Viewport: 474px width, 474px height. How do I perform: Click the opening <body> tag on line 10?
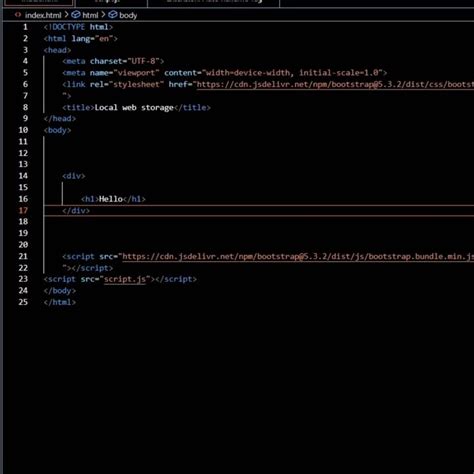[x=57, y=130]
